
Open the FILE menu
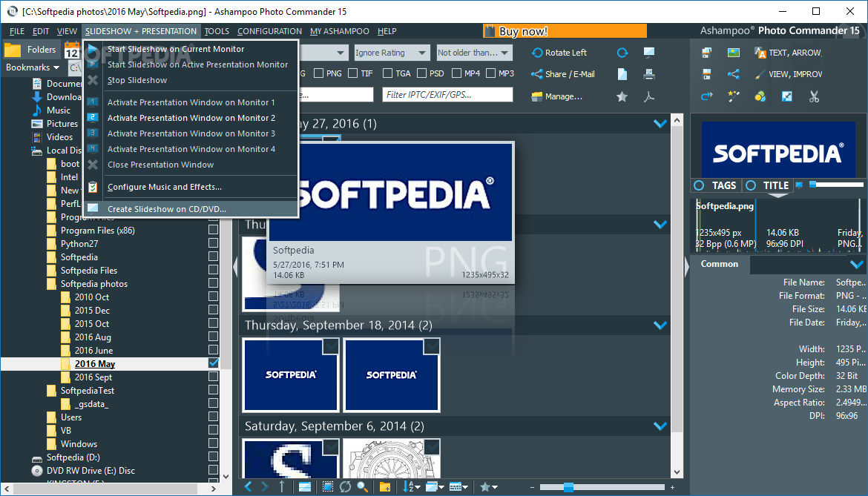coord(17,32)
